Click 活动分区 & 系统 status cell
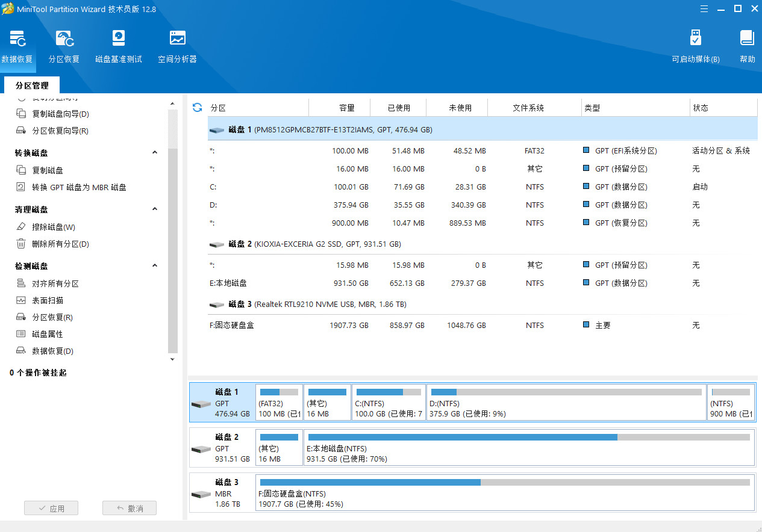The height and width of the screenshot is (532, 762). 721,150
